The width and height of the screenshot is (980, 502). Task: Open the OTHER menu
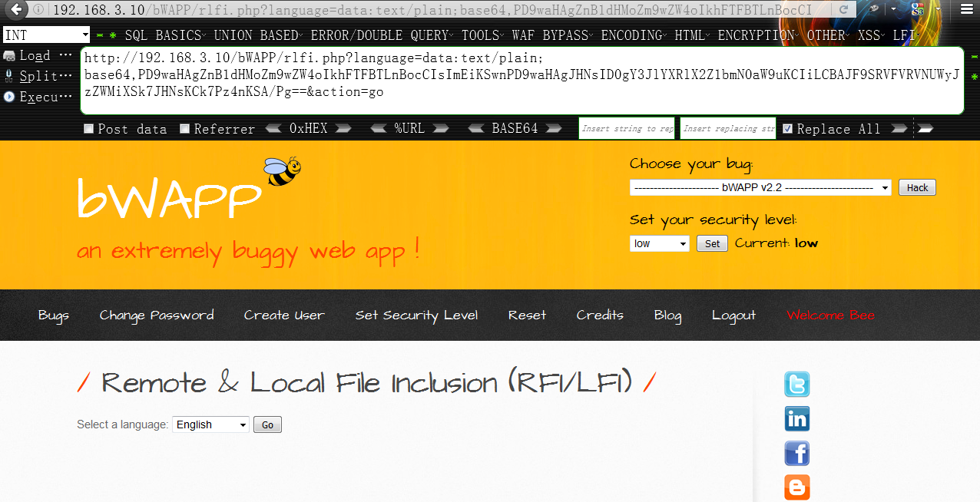pyautogui.click(x=829, y=35)
